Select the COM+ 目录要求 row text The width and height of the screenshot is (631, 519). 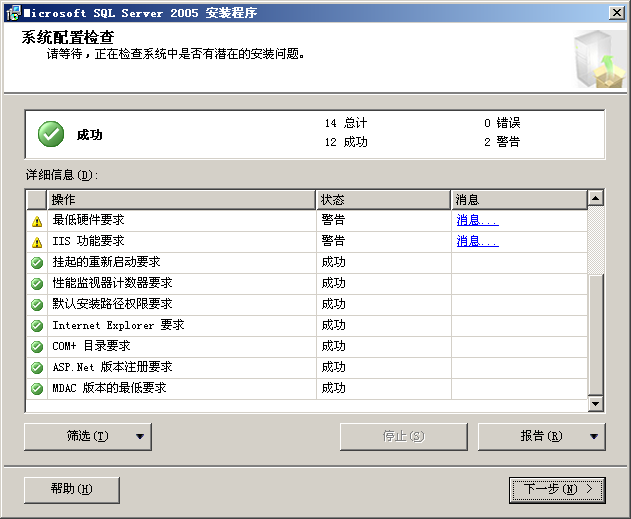(91, 346)
